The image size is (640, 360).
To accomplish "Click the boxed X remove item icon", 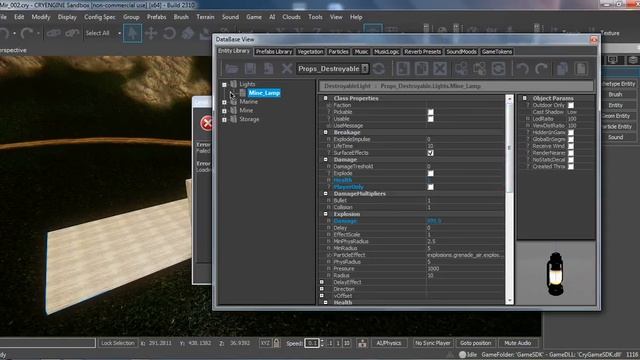I will pos(440,69).
